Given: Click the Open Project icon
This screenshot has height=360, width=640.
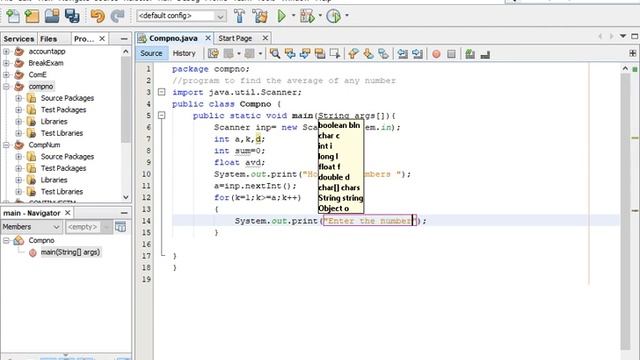Looking at the screenshot, I should (x=52, y=16).
